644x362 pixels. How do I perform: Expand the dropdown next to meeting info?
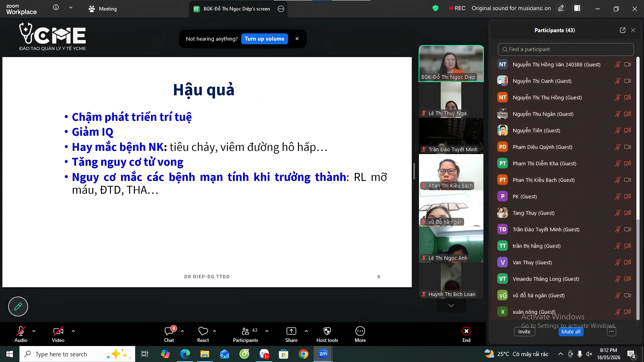71,8
